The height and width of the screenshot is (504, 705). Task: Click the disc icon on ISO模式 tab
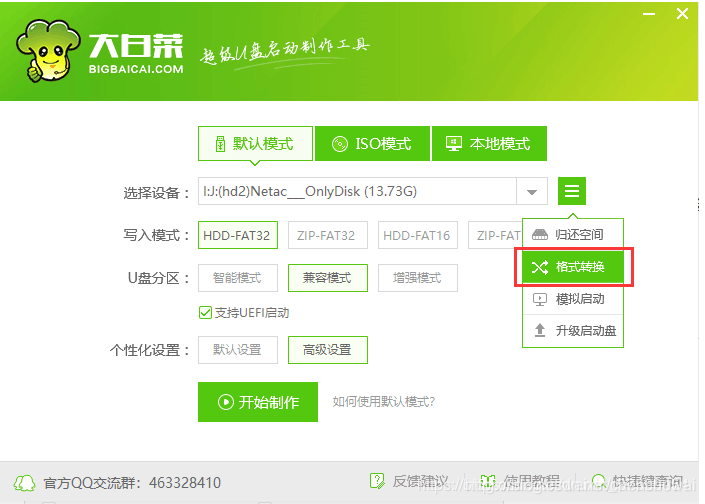pos(340,144)
